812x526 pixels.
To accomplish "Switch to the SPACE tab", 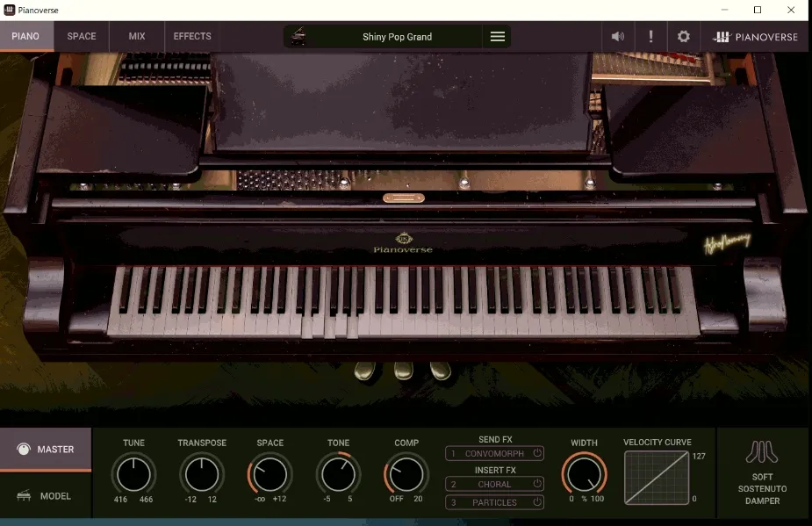I will click(82, 36).
